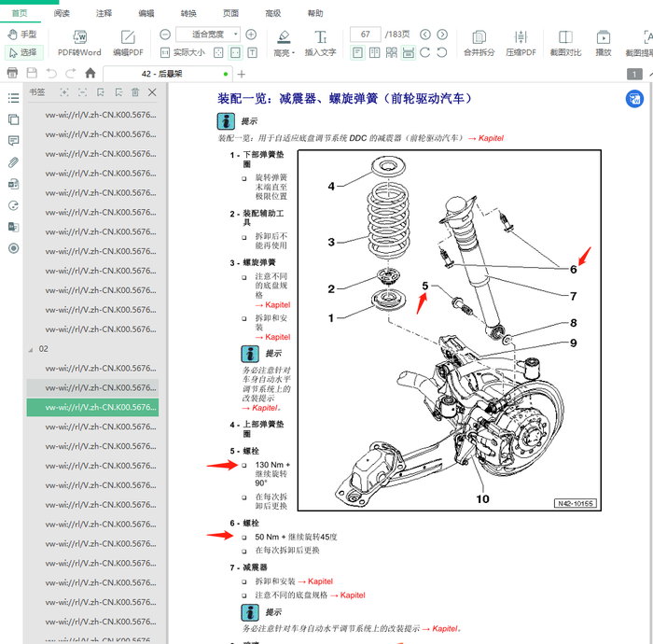Delete bookmark using trash icon

point(135,92)
